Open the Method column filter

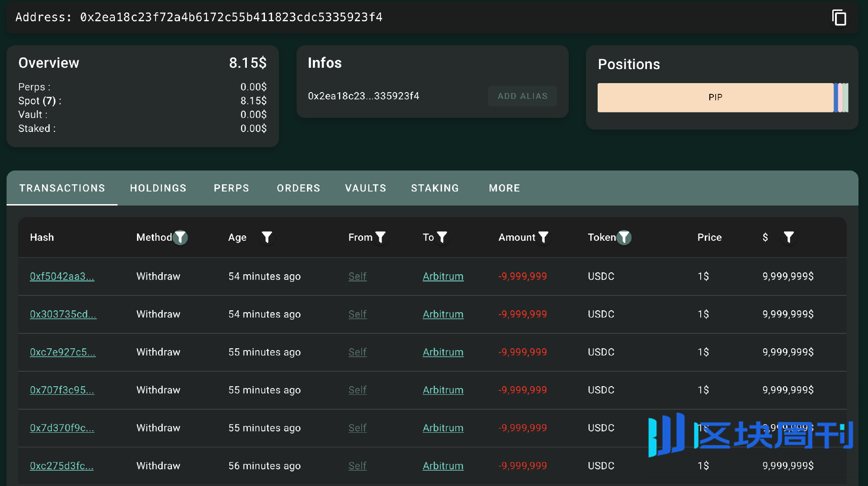180,237
